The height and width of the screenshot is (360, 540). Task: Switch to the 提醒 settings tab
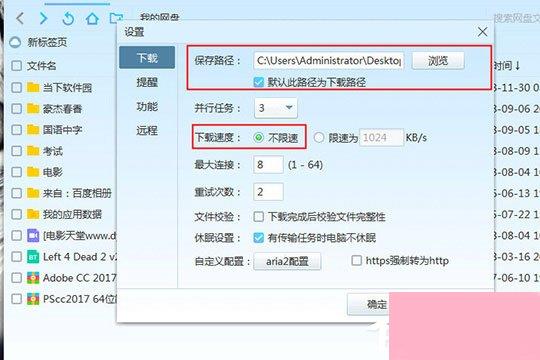pyautogui.click(x=147, y=82)
